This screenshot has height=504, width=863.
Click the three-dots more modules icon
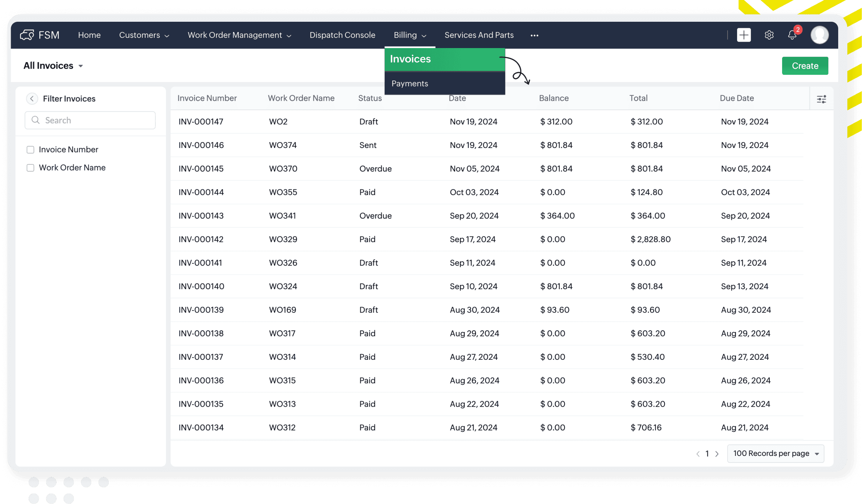pyautogui.click(x=534, y=35)
